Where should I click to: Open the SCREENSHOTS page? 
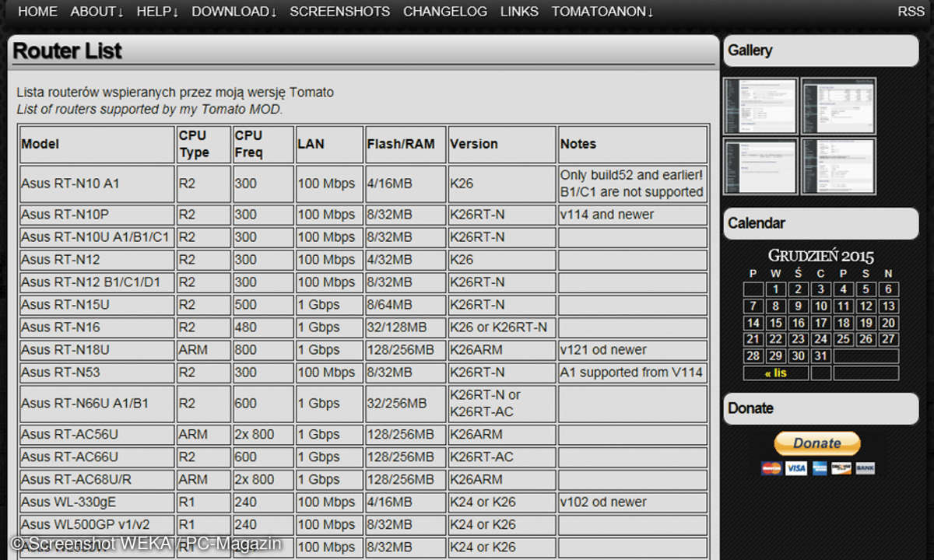(x=340, y=12)
